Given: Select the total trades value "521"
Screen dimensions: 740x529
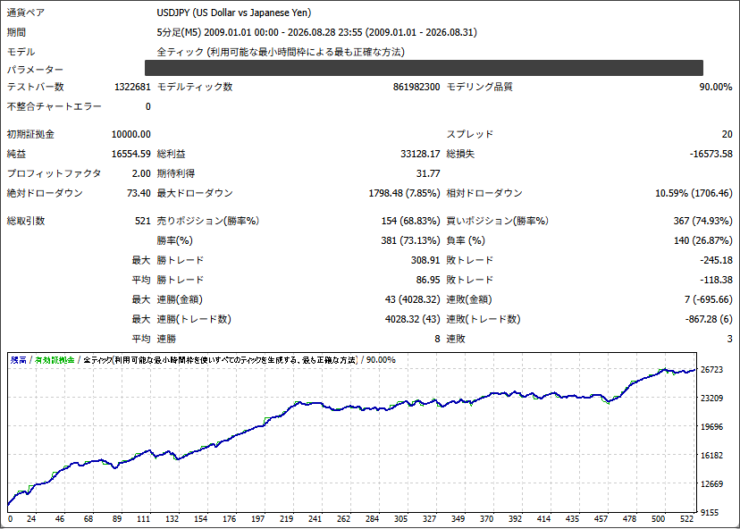Looking at the screenshot, I should [143, 221].
